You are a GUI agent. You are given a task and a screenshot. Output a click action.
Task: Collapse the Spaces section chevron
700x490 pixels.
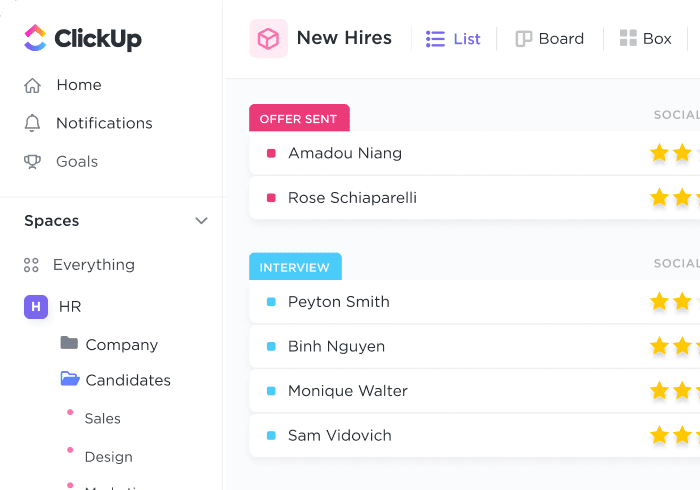(x=201, y=221)
